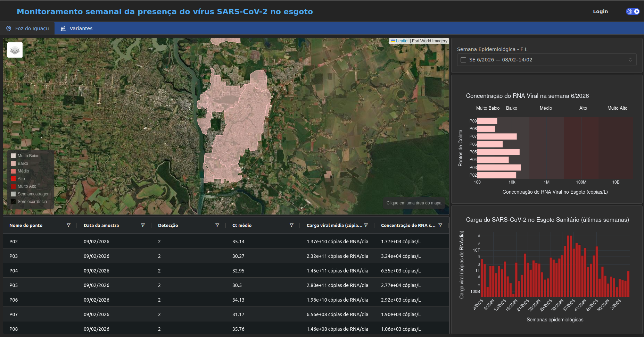The width and height of the screenshot is (644, 337).
Task: Toggle the dark mode switch
Action: [633, 11]
